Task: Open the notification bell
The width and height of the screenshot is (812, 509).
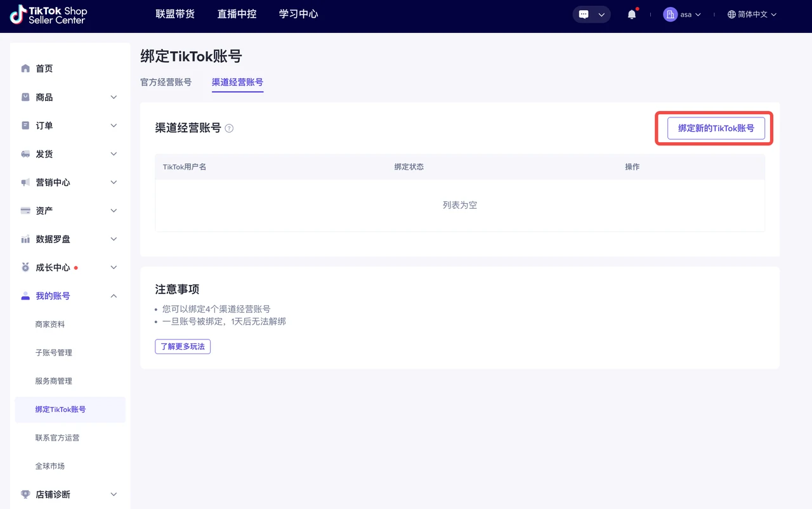Action: (631, 15)
